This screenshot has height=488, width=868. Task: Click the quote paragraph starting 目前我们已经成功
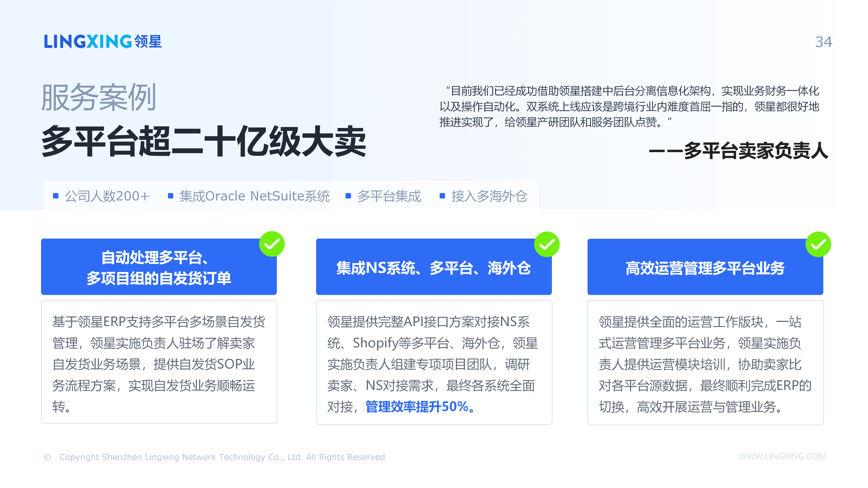click(x=629, y=106)
